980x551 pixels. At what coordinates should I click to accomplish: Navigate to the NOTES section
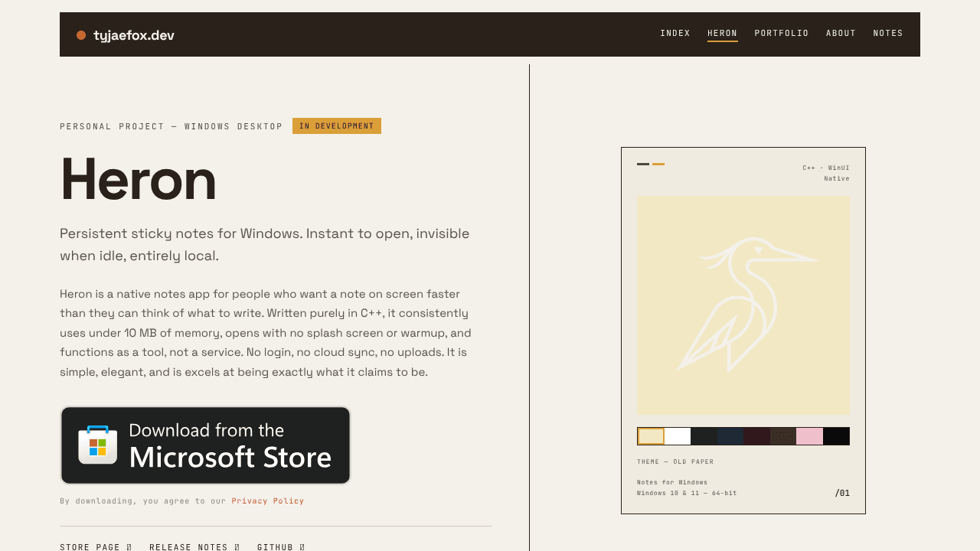tap(888, 34)
